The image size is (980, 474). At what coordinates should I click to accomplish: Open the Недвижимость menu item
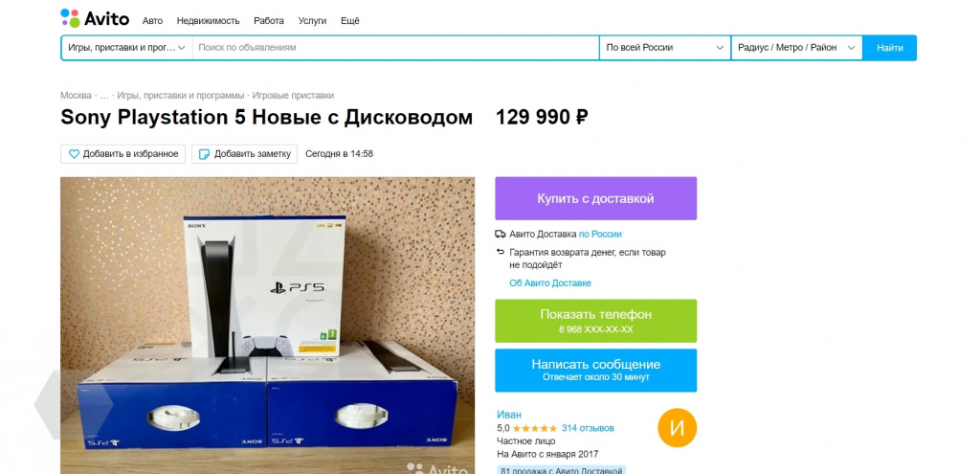coord(208,21)
